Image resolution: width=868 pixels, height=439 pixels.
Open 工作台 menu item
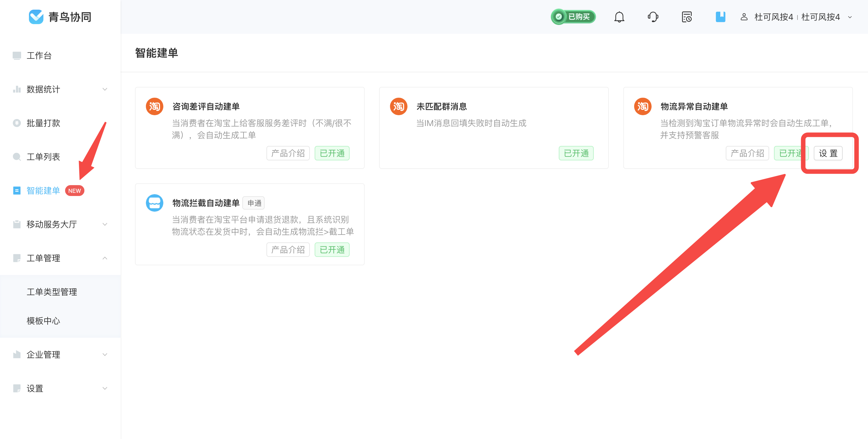pyautogui.click(x=60, y=56)
